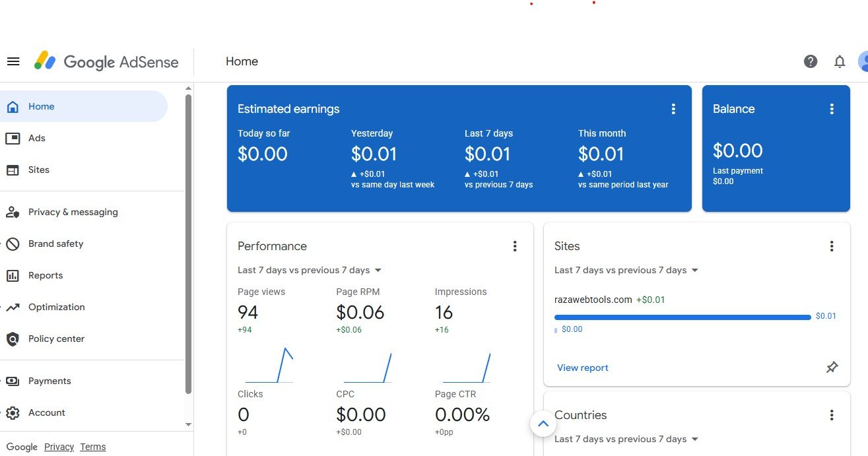868x456 pixels.
Task: Click the scroll-up chevron button
Action: click(543, 424)
